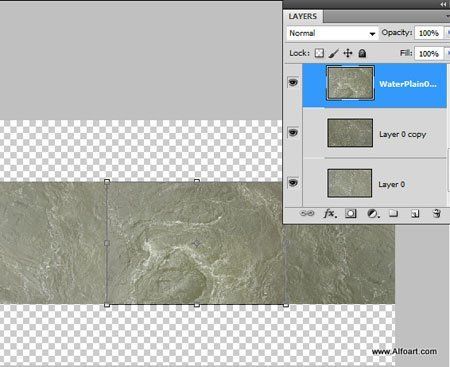The image size is (450, 367).
Task: Switch to the LAYERS tab
Action: click(303, 16)
